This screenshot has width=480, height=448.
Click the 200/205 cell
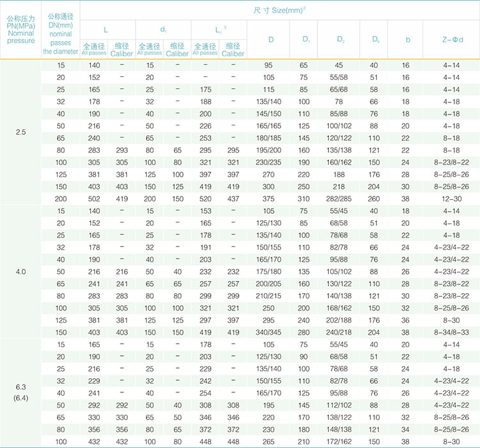click(x=268, y=284)
